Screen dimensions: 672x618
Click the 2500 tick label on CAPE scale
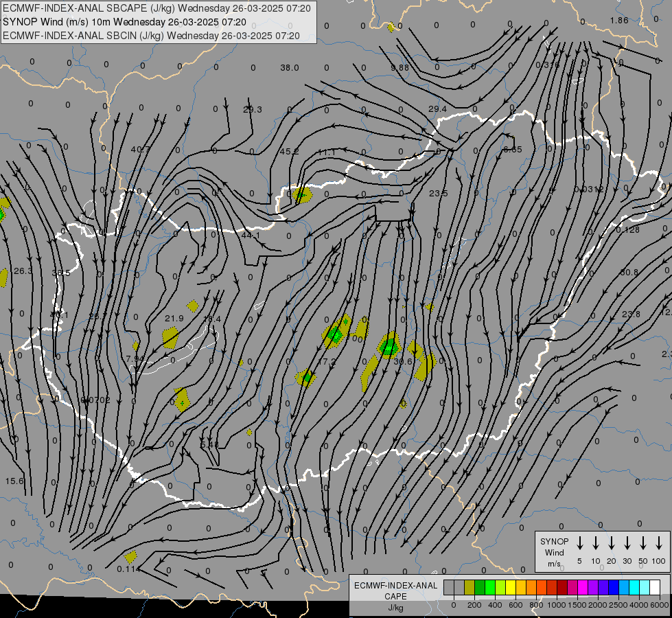pyautogui.click(x=618, y=605)
